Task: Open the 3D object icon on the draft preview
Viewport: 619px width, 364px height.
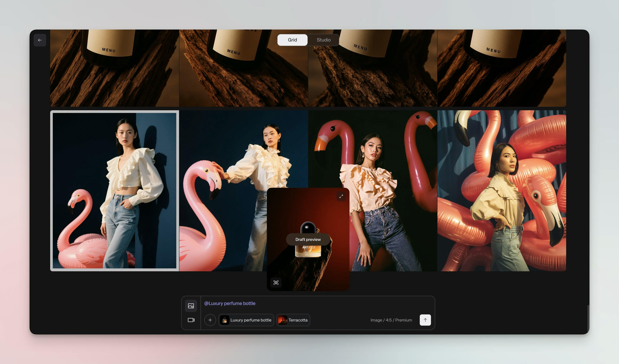Action: 276,282
